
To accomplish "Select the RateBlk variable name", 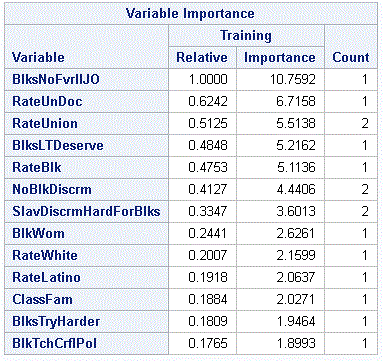I will [37, 167].
